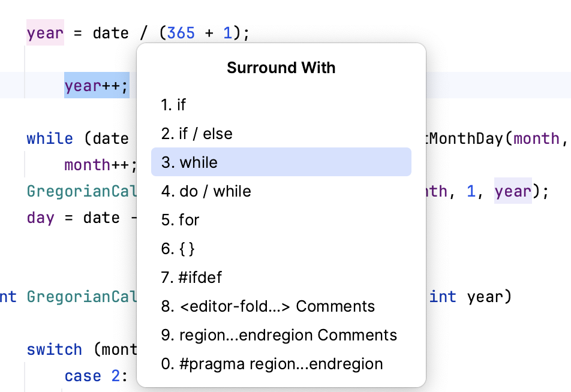571x392 pixels.
Task: Click the "switch" keyword below the popup
Action: tap(55, 349)
